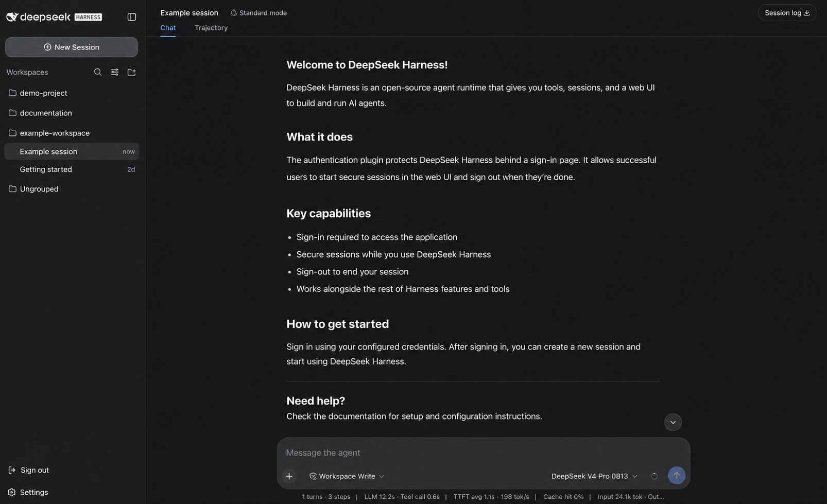Click the 'How to get started' heading
Viewport: 827px width, 504px height.
coord(337,324)
